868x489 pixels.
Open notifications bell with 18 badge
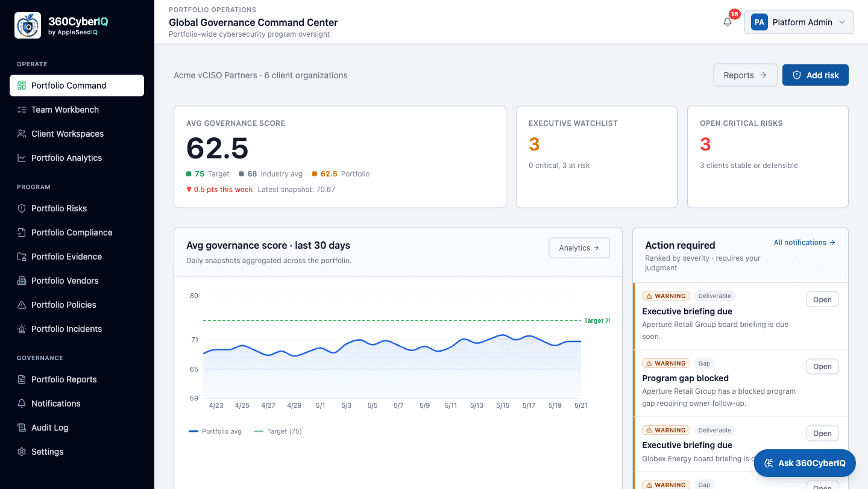point(728,22)
